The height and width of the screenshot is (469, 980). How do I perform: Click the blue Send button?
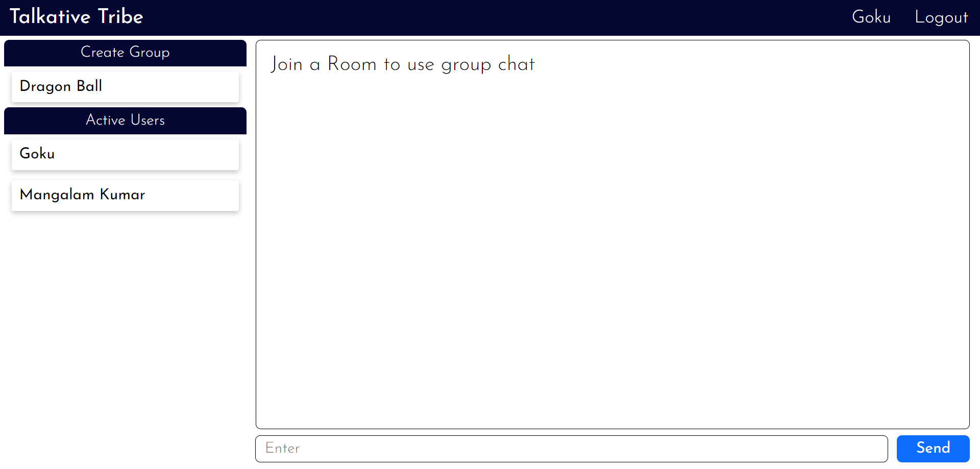tap(933, 449)
